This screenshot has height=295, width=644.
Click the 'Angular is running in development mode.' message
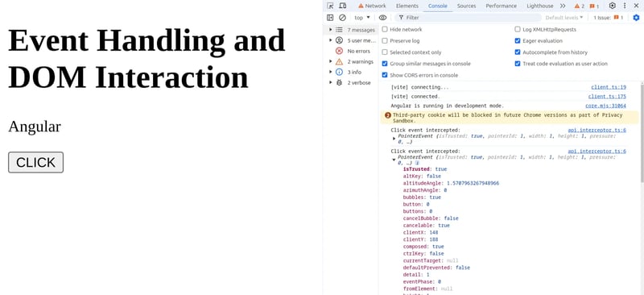[447, 106]
